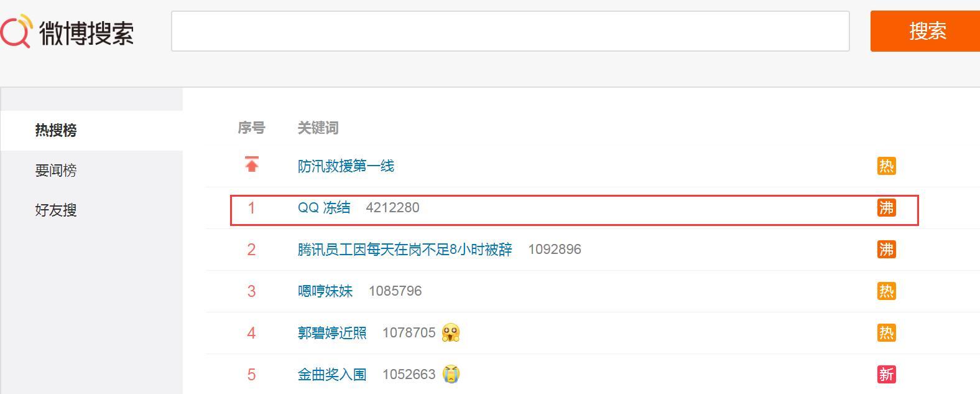980x394 pixels.
Task: Click the pinned top arrow icon
Action: [x=252, y=164]
